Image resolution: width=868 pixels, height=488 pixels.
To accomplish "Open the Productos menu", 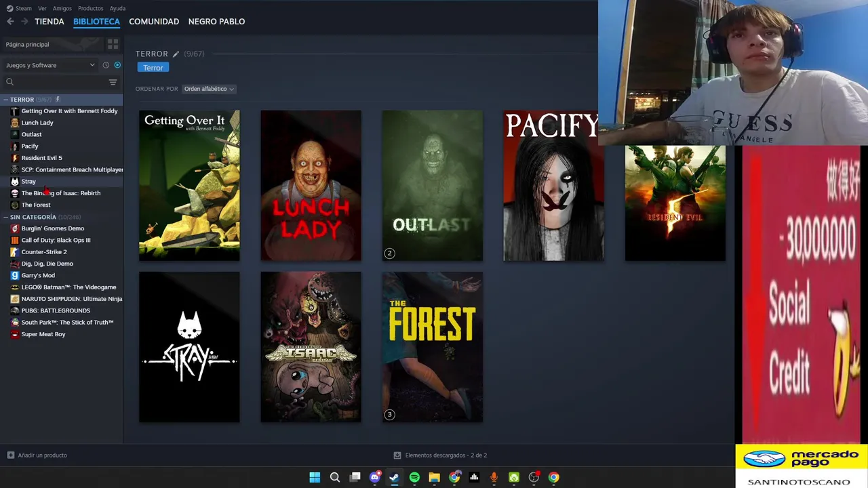I will tap(90, 8).
